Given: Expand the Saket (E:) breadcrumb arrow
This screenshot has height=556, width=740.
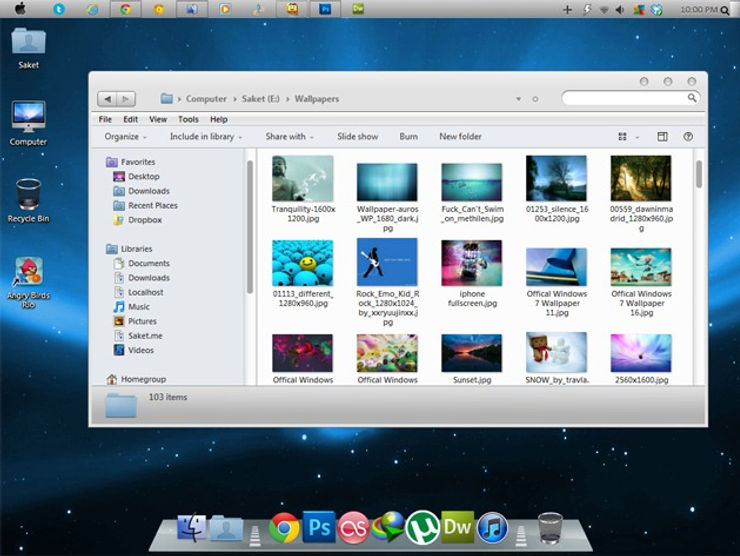Looking at the screenshot, I should 287,99.
